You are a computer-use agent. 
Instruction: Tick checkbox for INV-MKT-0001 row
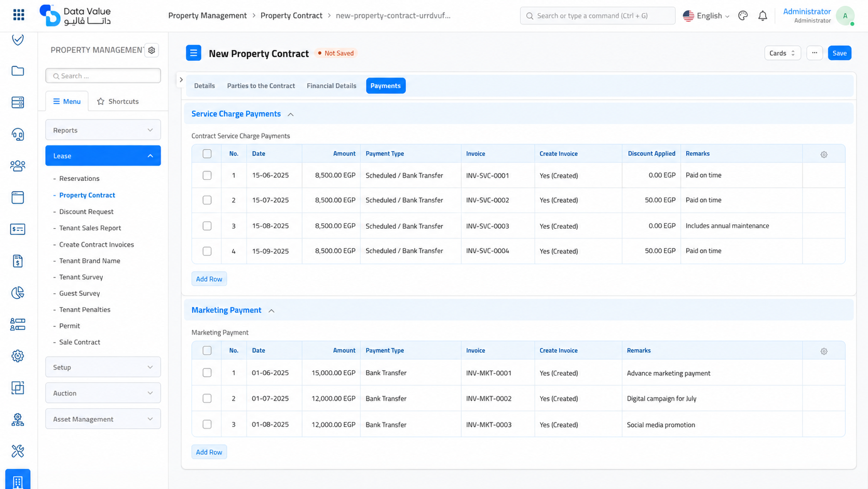pyautogui.click(x=207, y=373)
